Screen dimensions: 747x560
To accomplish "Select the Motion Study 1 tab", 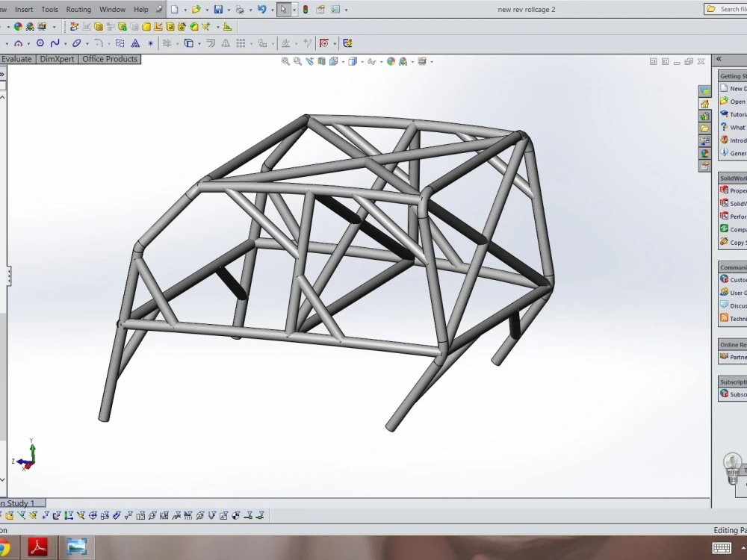I will coord(22,503).
